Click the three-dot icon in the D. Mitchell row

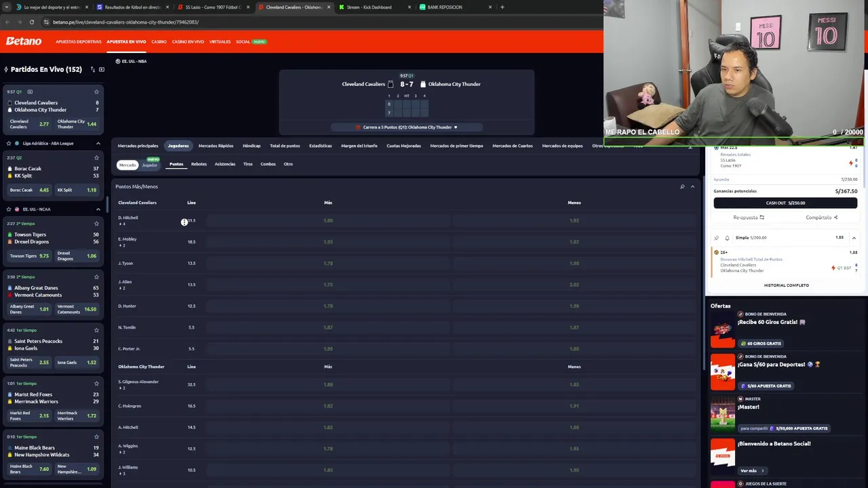point(184,222)
